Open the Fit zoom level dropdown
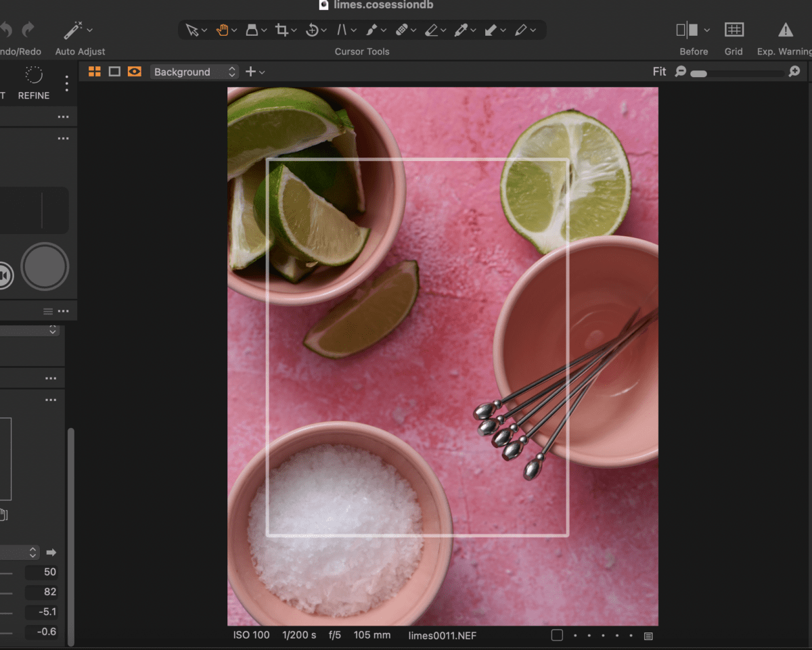Image resolution: width=812 pixels, height=650 pixels. coord(659,71)
